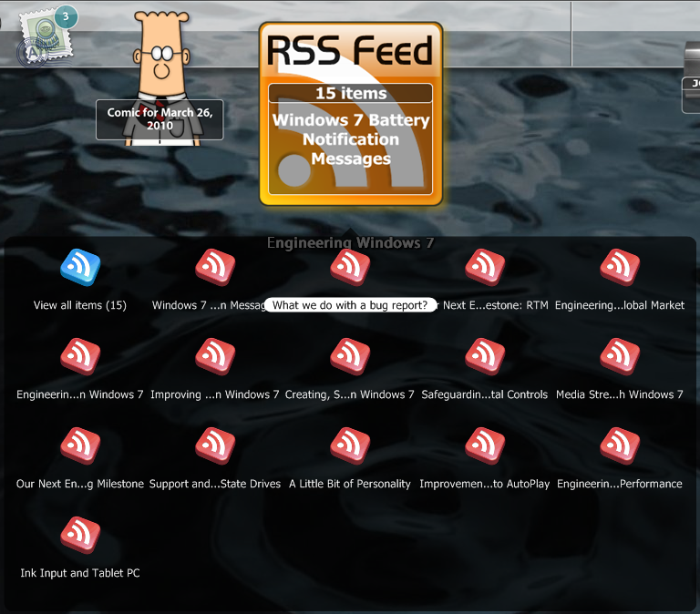Open the 'Next E...estone: RTM' feed item

[x=485, y=268]
